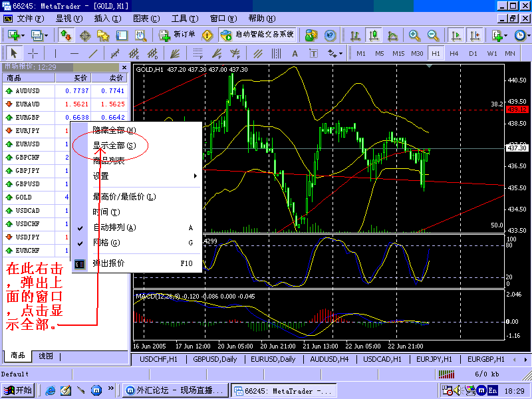Switch to GBPUSD,Daily chart tab
Viewport: 532px width, 399px height.
coord(215,359)
